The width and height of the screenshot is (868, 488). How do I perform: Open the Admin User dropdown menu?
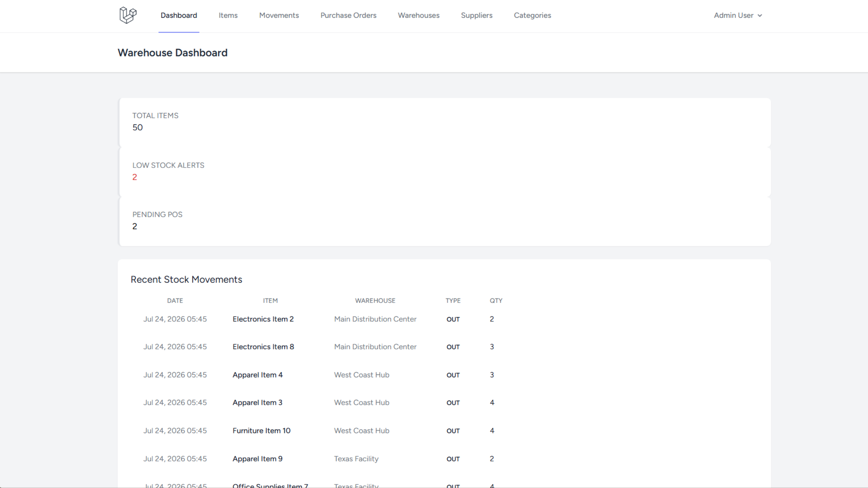737,15
